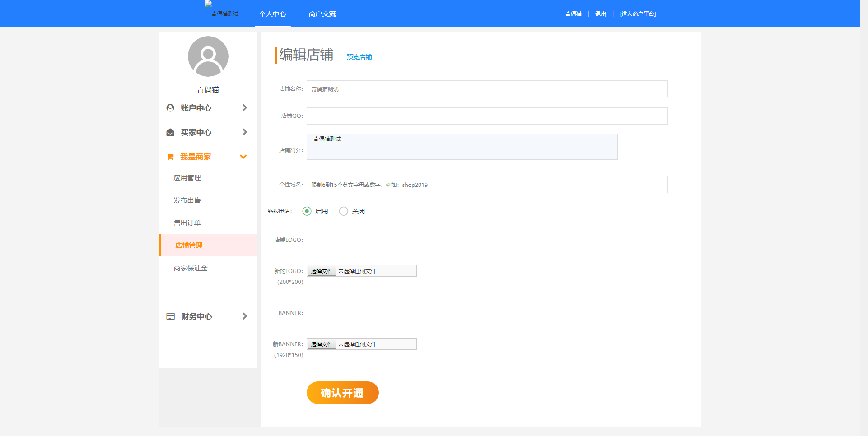Click the user avatar profile picture
This screenshot has width=868, height=436.
click(208, 56)
